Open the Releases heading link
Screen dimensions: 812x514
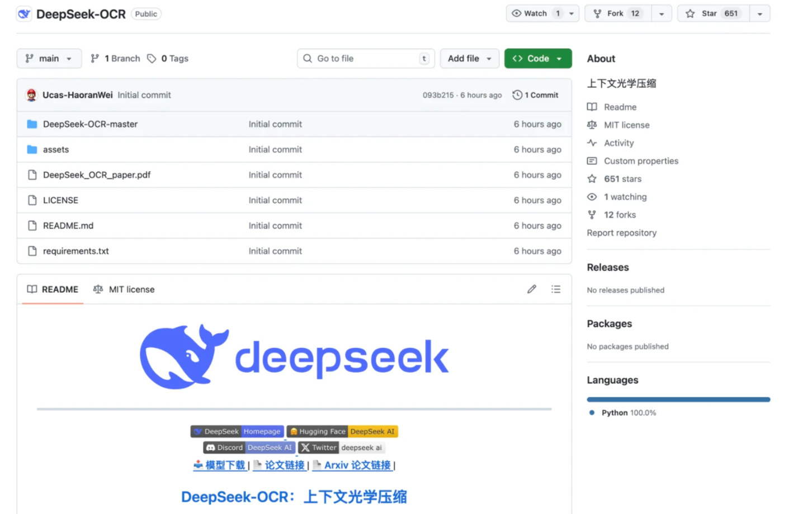click(x=608, y=268)
